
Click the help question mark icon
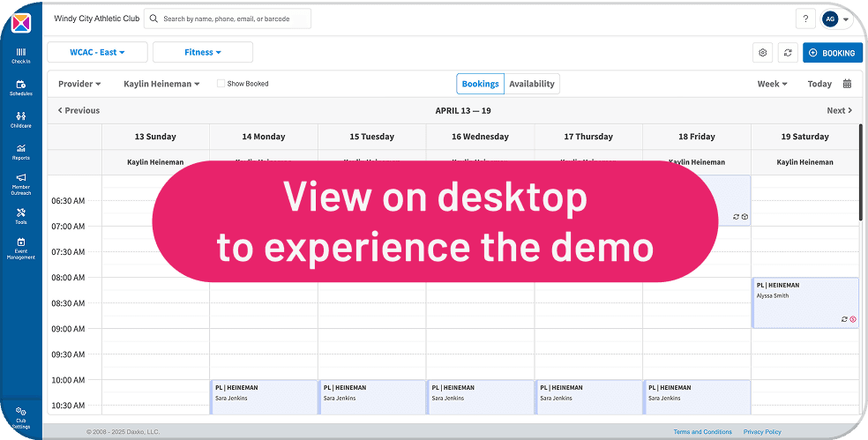pyautogui.click(x=805, y=19)
